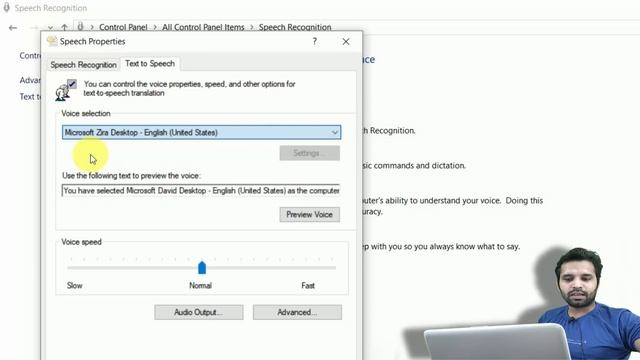Viewport: 640px width, 360px height.
Task: Close the Speech Properties dialog
Action: coord(346,42)
